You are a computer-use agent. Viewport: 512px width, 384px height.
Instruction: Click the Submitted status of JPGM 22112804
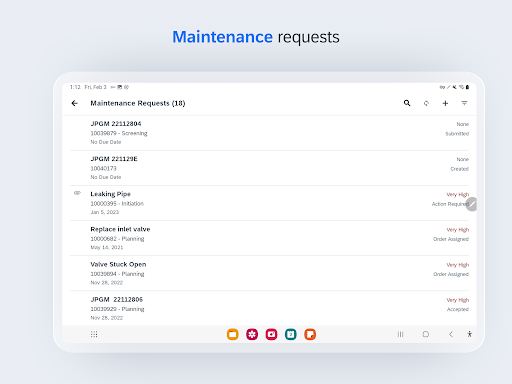click(457, 134)
